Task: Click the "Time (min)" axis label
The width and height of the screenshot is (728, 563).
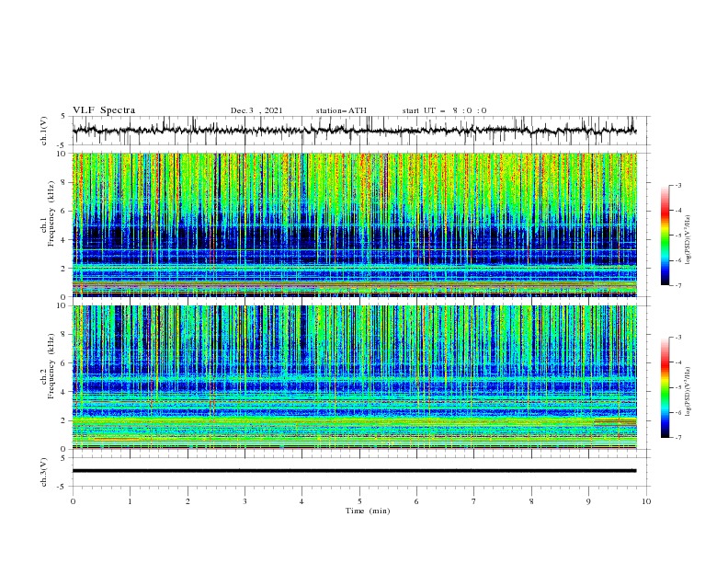Action: [368, 511]
